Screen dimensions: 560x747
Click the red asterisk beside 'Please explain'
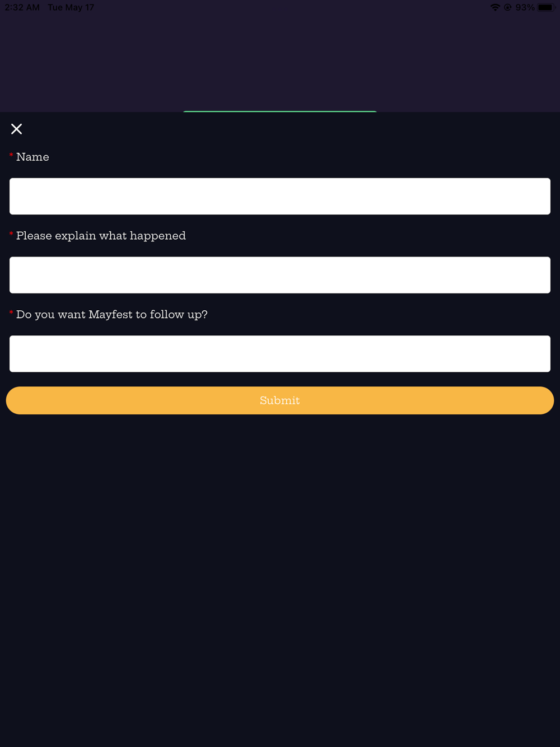pyautogui.click(x=11, y=234)
